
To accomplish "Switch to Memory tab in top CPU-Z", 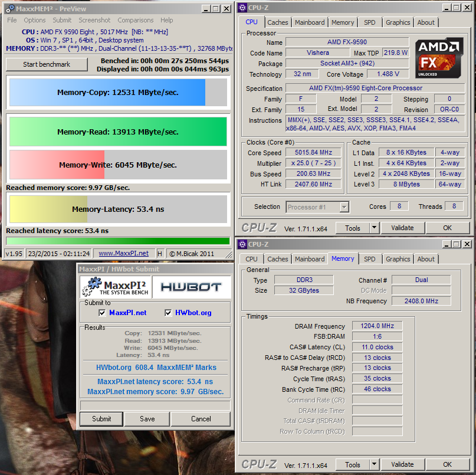I will tap(343, 22).
